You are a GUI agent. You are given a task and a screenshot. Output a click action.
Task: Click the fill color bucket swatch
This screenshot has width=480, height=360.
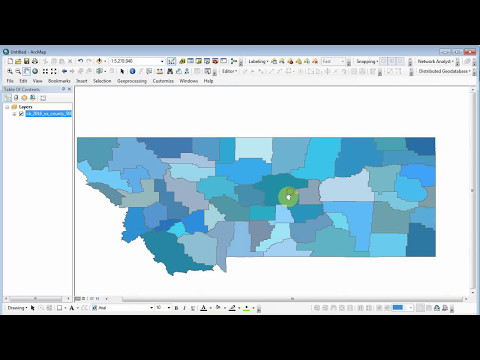218,308
